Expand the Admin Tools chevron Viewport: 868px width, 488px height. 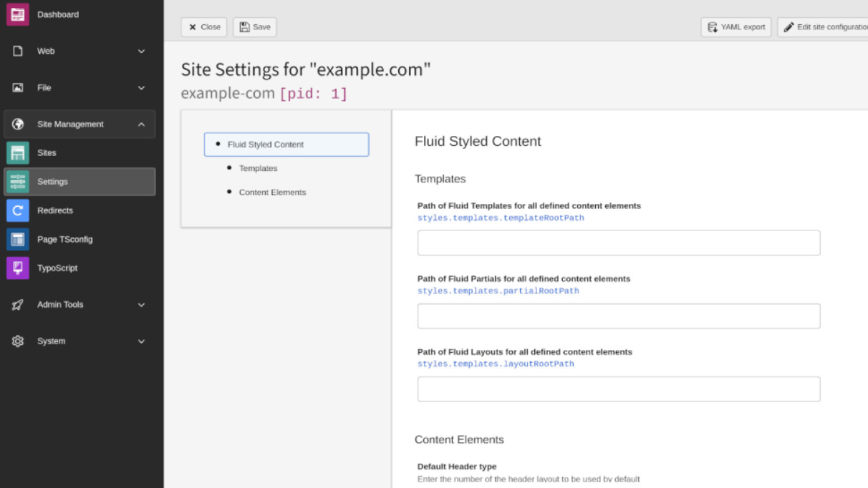tap(141, 305)
